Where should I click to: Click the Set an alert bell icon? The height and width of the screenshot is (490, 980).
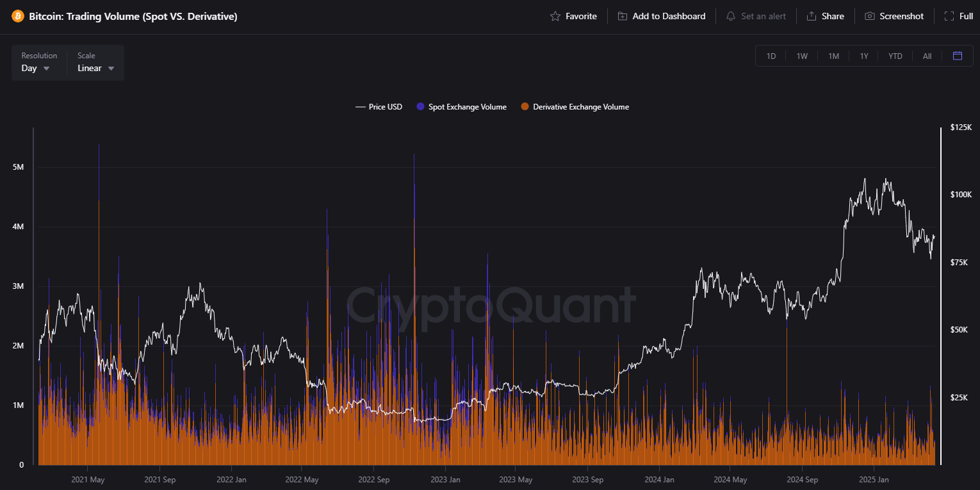click(x=731, y=16)
